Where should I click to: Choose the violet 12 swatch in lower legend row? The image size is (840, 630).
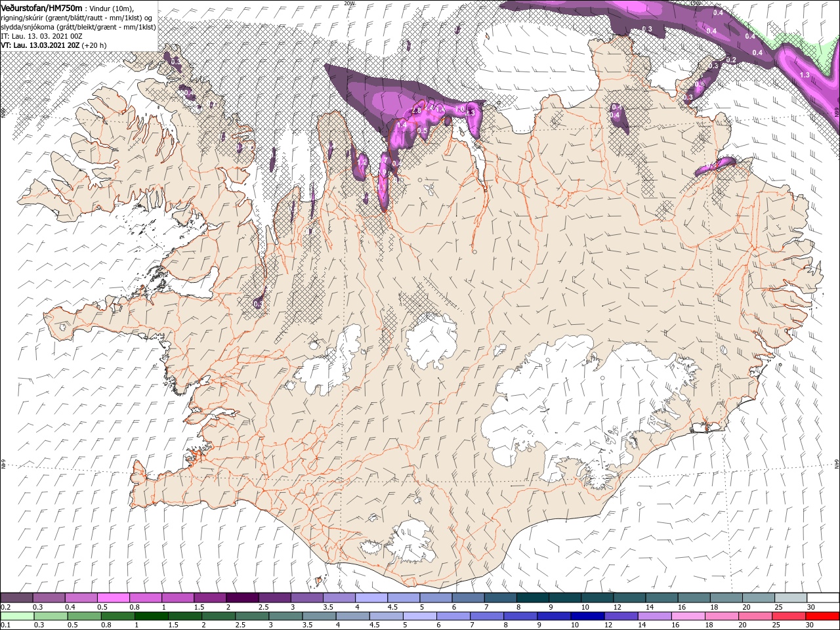pyautogui.click(x=620, y=616)
